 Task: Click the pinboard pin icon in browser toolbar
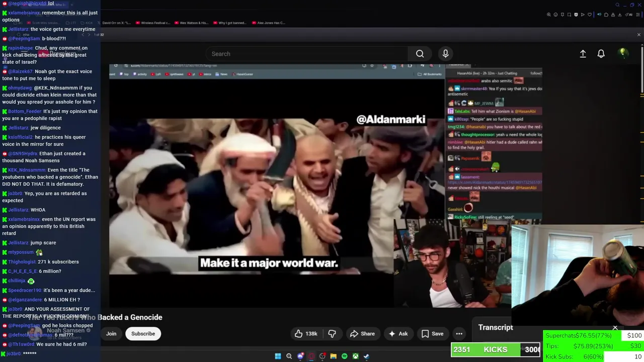(562, 15)
